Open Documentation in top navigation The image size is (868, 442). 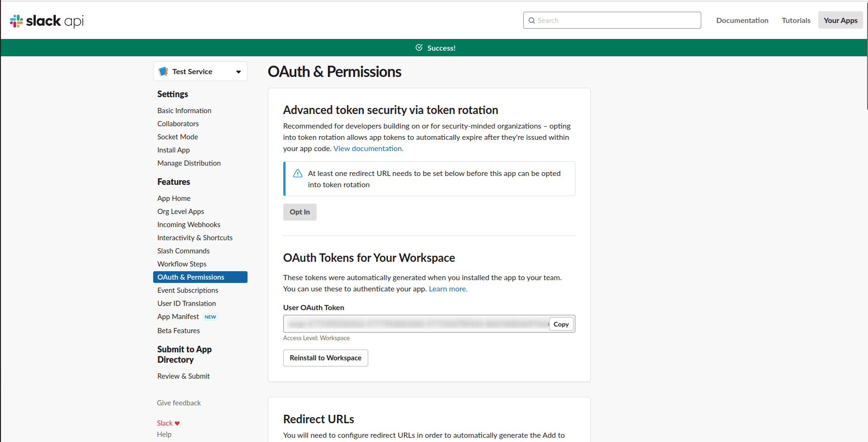(x=742, y=20)
